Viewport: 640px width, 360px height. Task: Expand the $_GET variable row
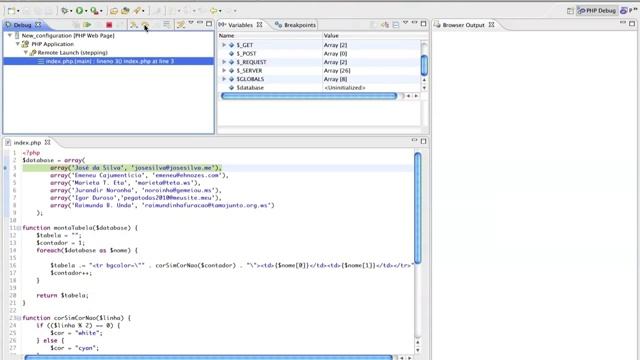coord(224,45)
